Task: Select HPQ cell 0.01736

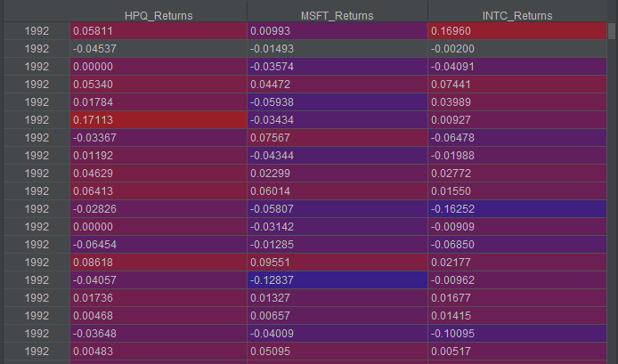Action: pyautogui.click(x=159, y=298)
